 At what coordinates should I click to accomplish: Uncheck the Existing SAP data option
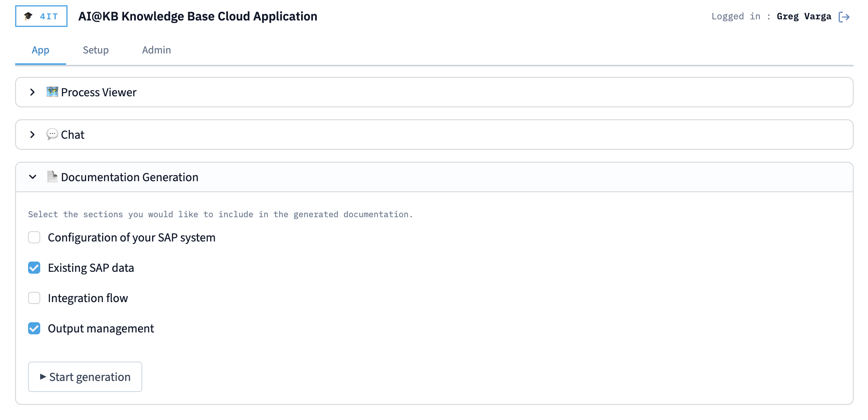34,268
